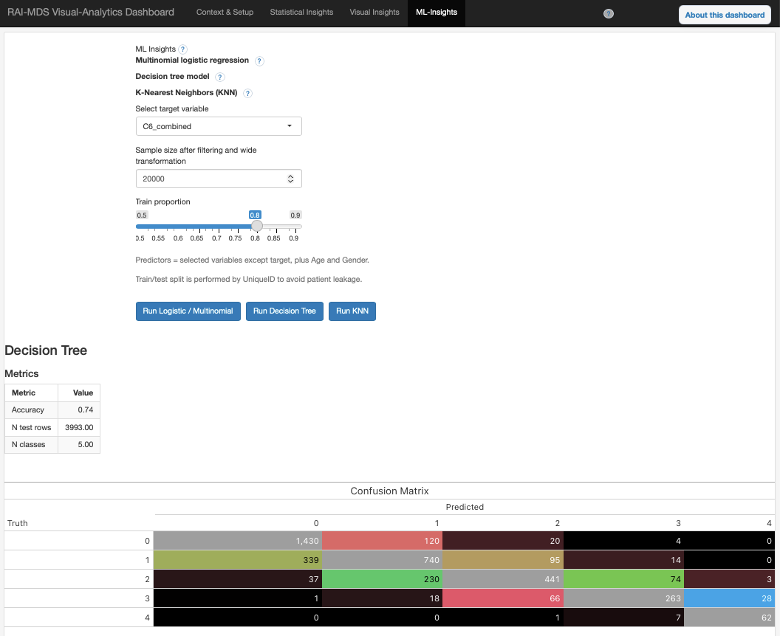780x636 pixels.
Task: Click the Metric column header
Action: tap(23, 393)
